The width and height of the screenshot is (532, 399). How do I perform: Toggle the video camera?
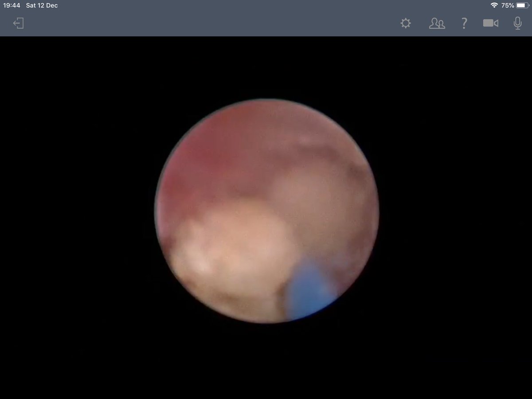click(x=490, y=23)
